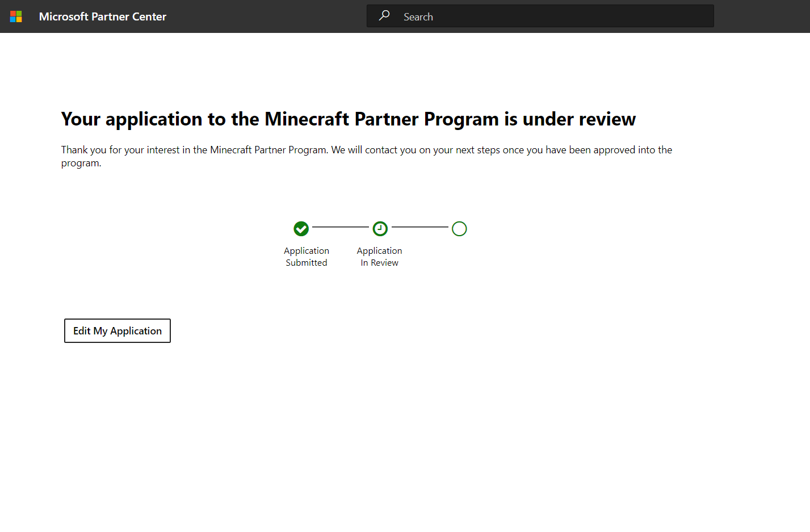The image size is (810, 532).
Task: Click the empty final step circle
Action: 459,229
